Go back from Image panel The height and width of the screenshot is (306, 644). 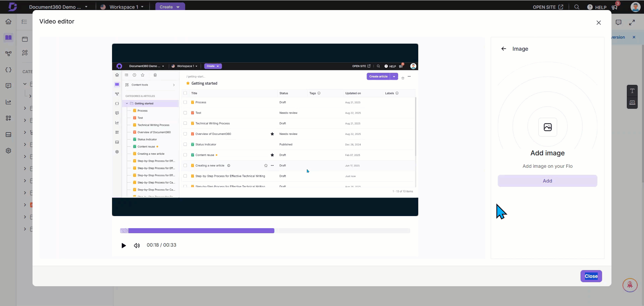tap(503, 49)
